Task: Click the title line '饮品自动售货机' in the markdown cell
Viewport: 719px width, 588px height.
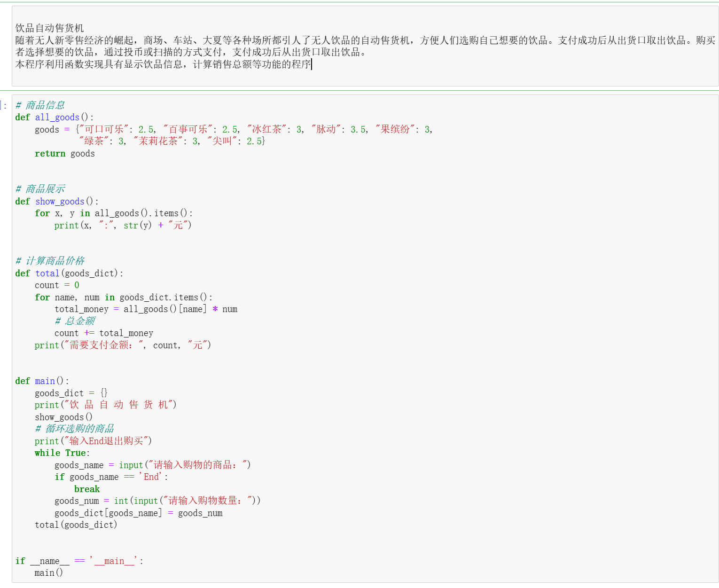Action: click(50, 28)
